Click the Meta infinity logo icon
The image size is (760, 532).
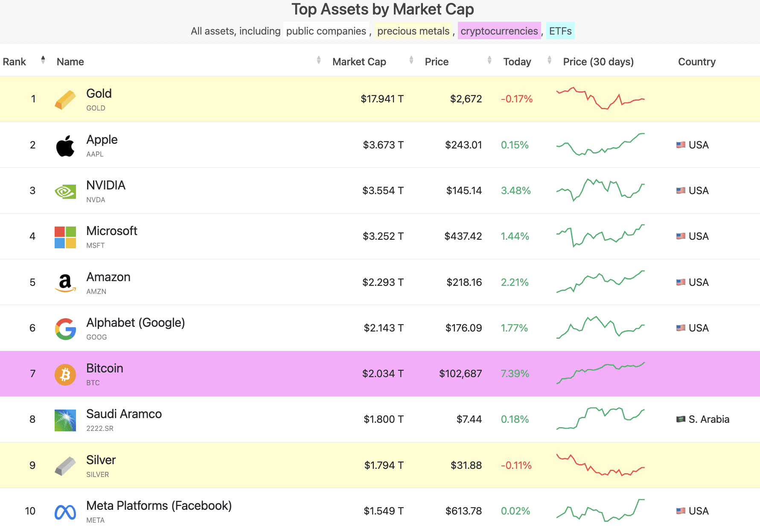click(65, 512)
